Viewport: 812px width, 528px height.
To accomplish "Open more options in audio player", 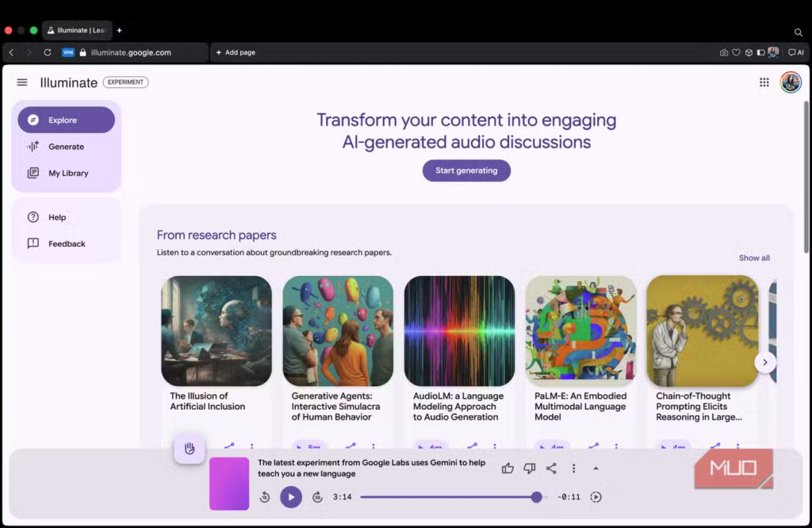I will 574,469.
